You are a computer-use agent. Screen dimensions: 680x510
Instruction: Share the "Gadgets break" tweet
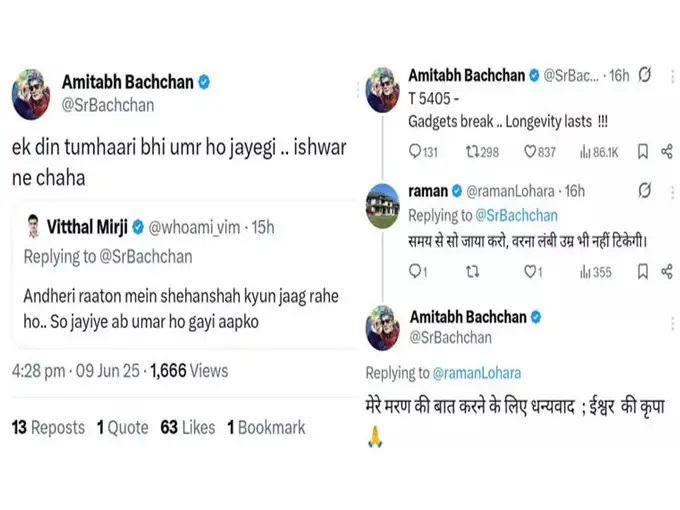pos(667,152)
